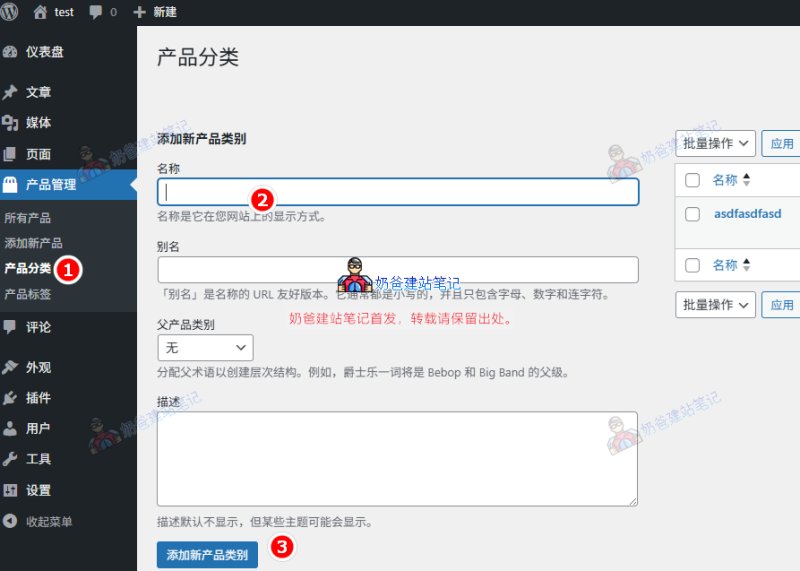Click 新建 in the admin bar
The height and width of the screenshot is (571, 800).
(x=165, y=12)
